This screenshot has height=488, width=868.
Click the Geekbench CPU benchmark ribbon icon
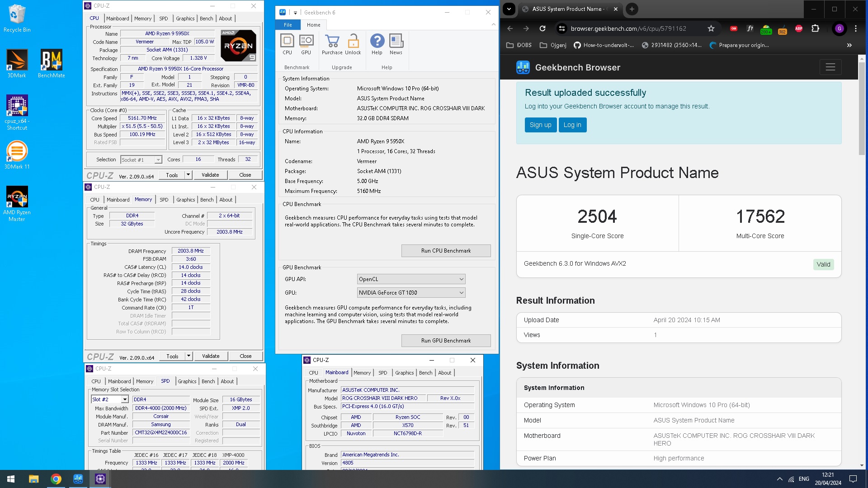tap(287, 44)
